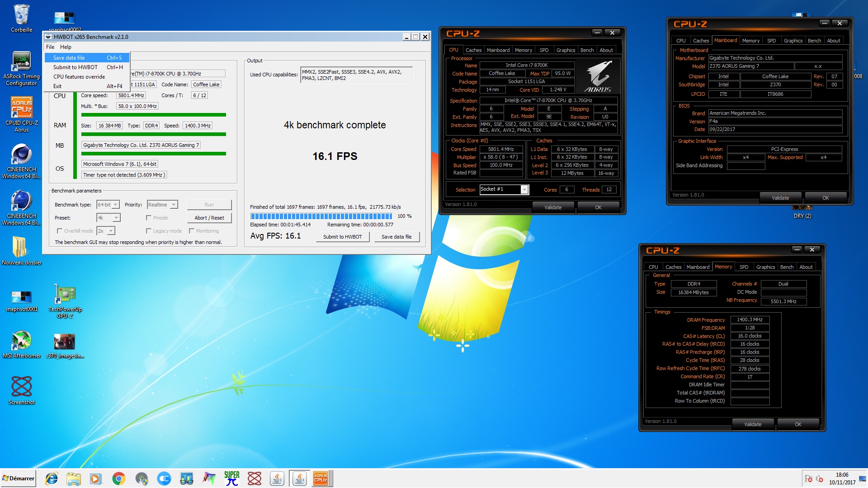This screenshot has width=868, height=488.
Task: Click the second Java taskbar icon
Action: click(x=299, y=479)
